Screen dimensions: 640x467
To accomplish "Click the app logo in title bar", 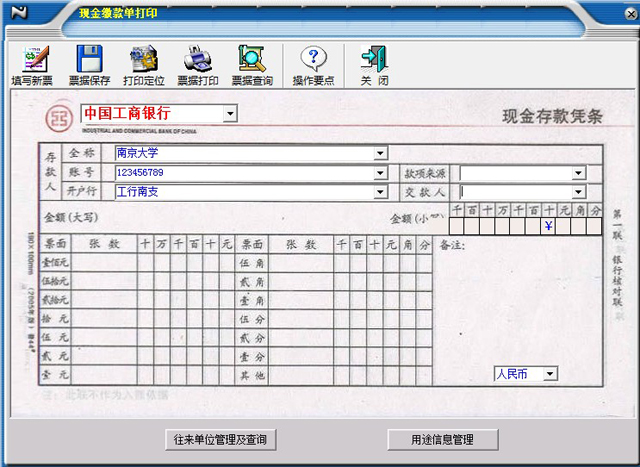I will [x=19, y=12].
